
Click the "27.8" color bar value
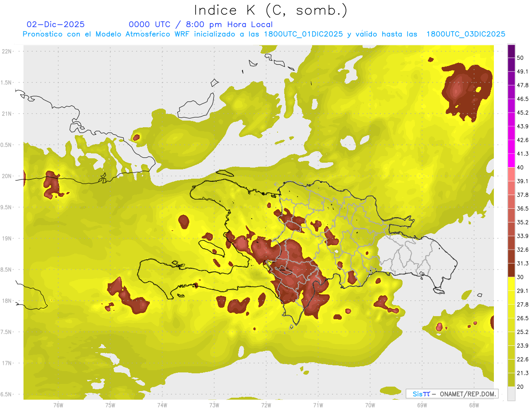pos(523,305)
